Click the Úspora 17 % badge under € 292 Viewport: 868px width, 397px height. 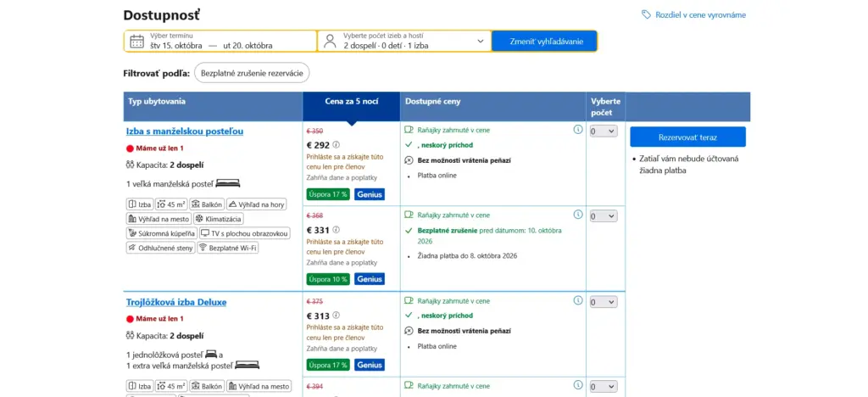[328, 194]
